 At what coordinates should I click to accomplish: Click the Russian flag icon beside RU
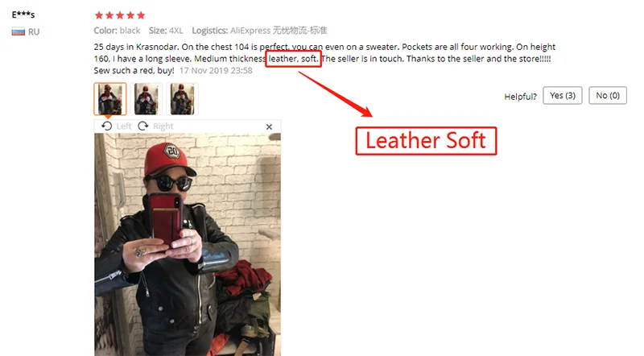coord(18,31)
